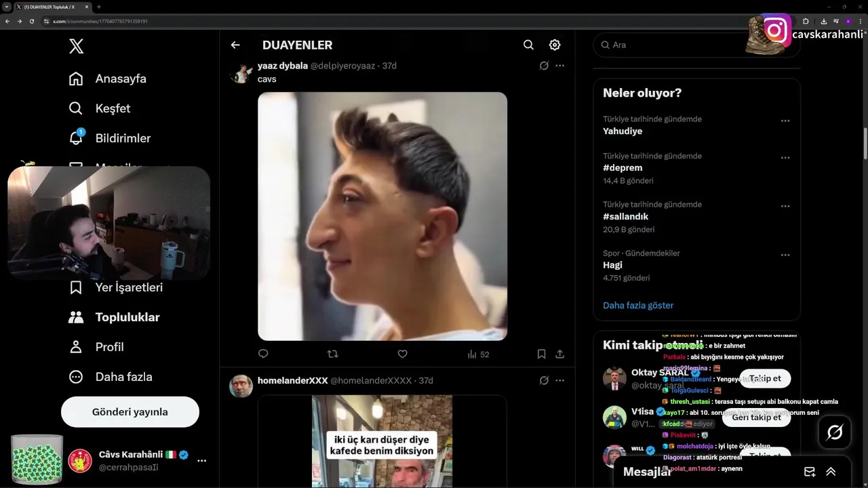Image resolution: width=868 pixels, height=488 pixels.
Task: Open DUAYENLER community settings gear
Action: pos(555,45)
